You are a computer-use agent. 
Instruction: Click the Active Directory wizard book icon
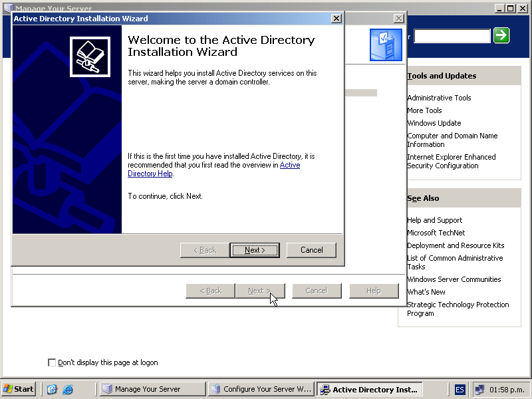click(90, 57)
